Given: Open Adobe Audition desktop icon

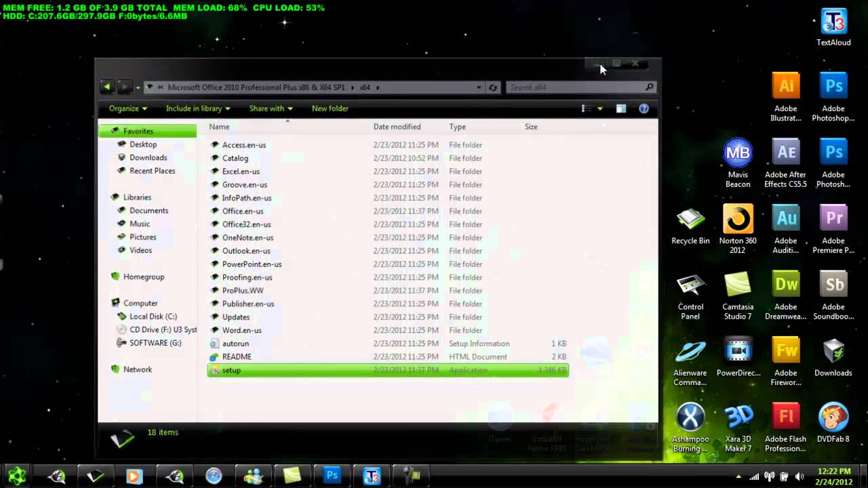Looking at the screenshot, I should point(786,229).
